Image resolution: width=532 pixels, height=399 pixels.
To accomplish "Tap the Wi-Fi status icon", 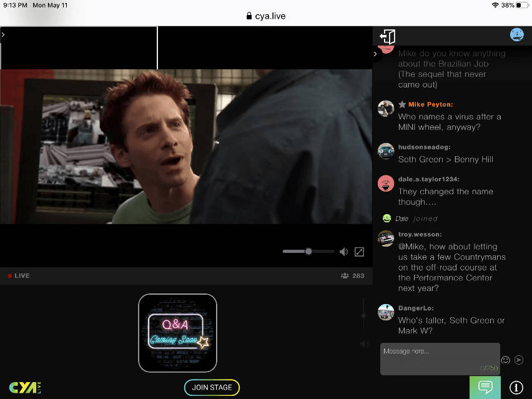I will [x=495, y=5].
